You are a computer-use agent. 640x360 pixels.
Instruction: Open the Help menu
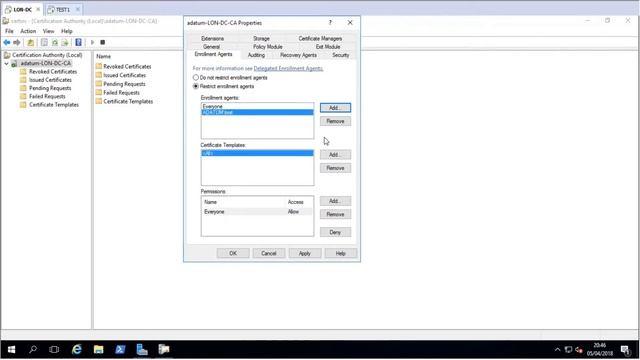coord(67,31)
